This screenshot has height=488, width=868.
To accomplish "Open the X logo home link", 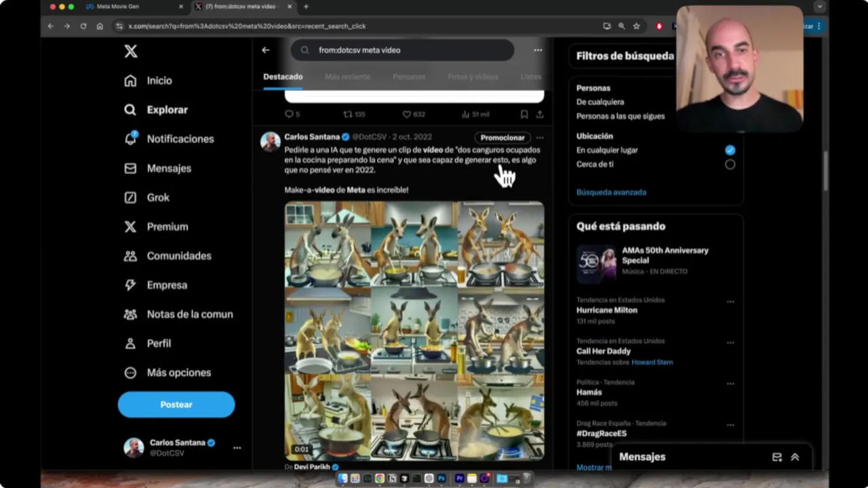I will (x=131, y=51).
